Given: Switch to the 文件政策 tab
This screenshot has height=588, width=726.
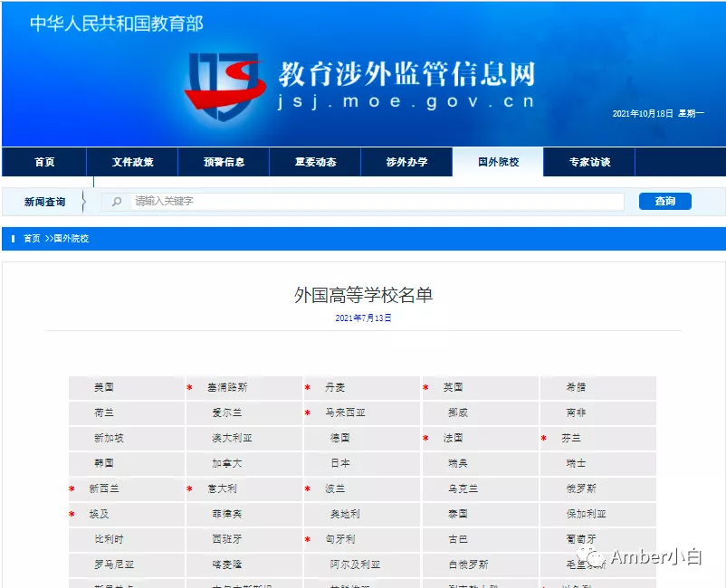Looking at the screenshot, I should (x=132, y=162).
